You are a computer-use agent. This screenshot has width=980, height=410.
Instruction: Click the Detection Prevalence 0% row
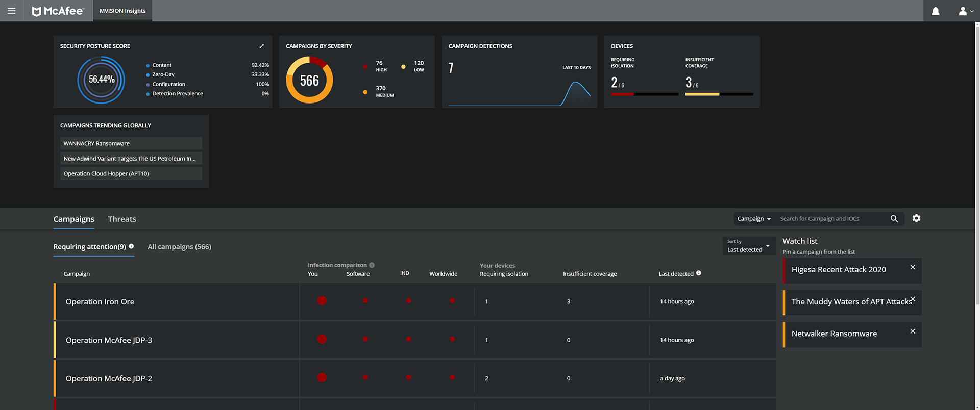(207, 94)
